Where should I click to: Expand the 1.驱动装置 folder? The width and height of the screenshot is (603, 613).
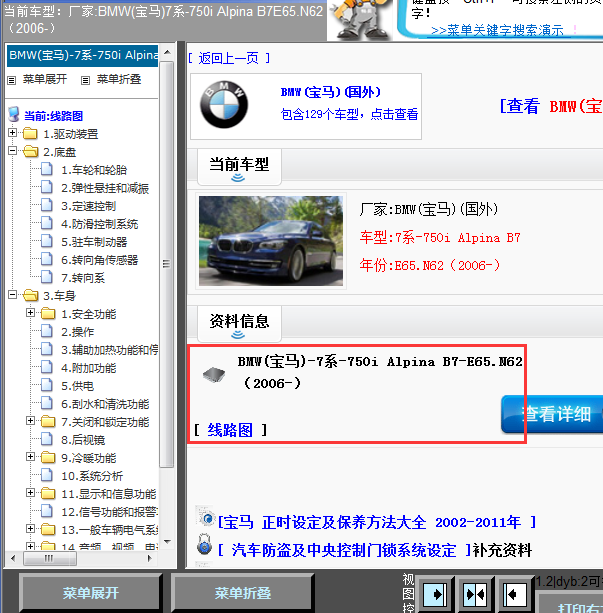click(x=13, y=133)
